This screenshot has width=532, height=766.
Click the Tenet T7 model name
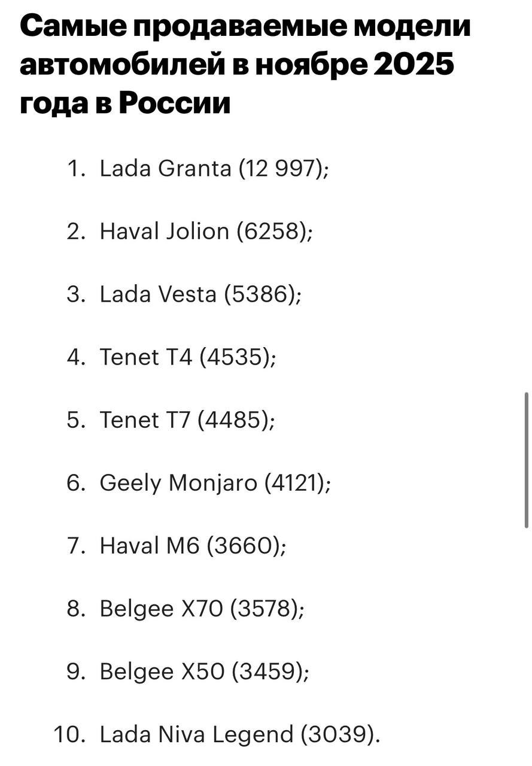coord(145,421)
